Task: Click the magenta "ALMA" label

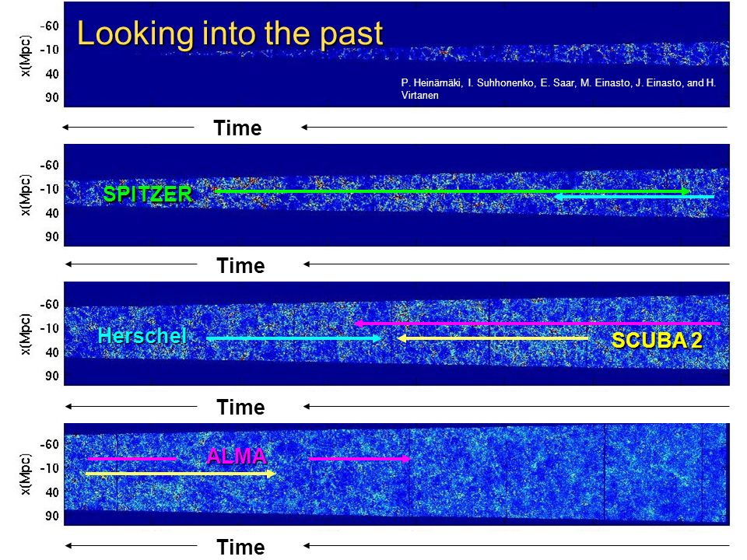Action: click(237, 457)
